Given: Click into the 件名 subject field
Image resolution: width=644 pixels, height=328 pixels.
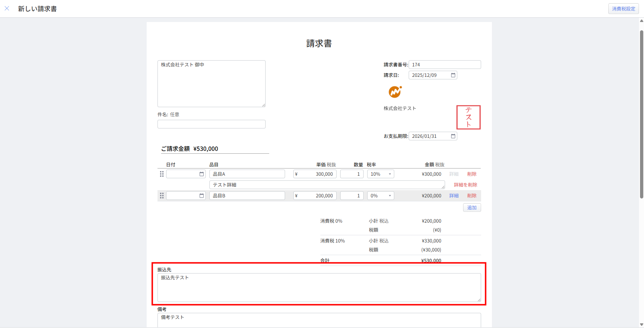Looking at the screenshot, I should [x=211, y=124].
